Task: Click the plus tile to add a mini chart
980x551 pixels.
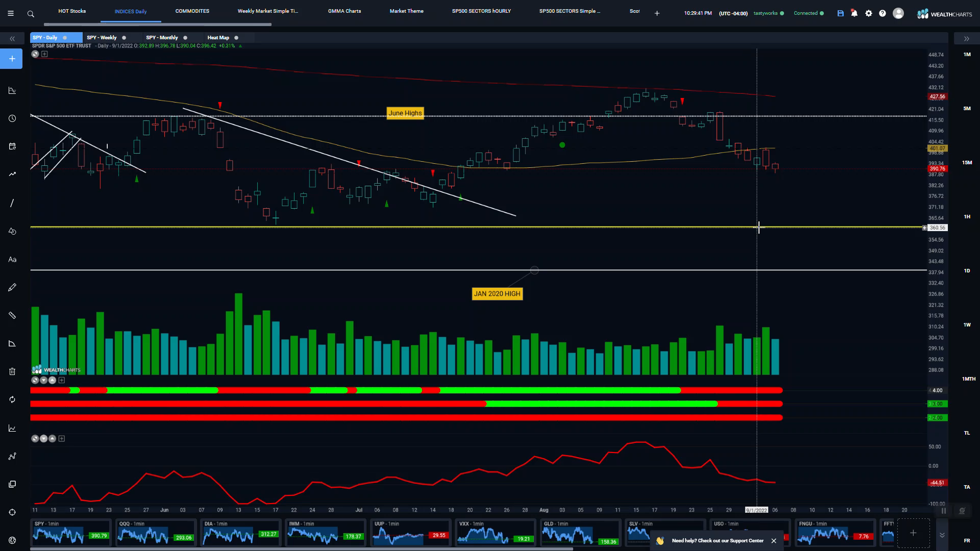Action: coord(913,533)
